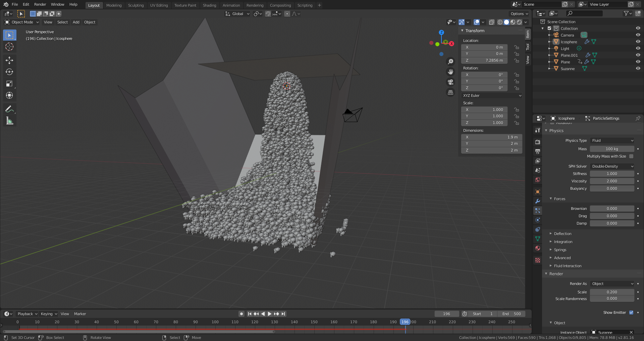Image resolution: width=644 pixels, height=341 pixels.
Task: Uncheck the Show Emitter checkbox
Action: [x=631, y=312]
